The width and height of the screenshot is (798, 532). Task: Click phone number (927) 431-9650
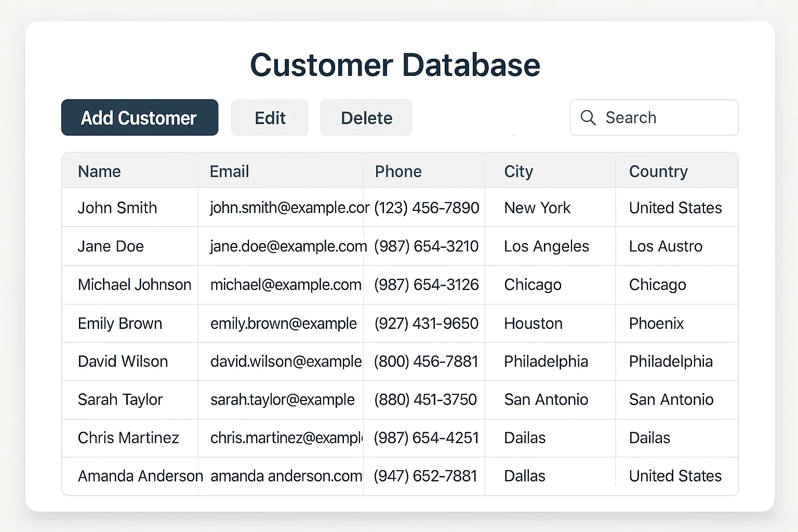427,323
